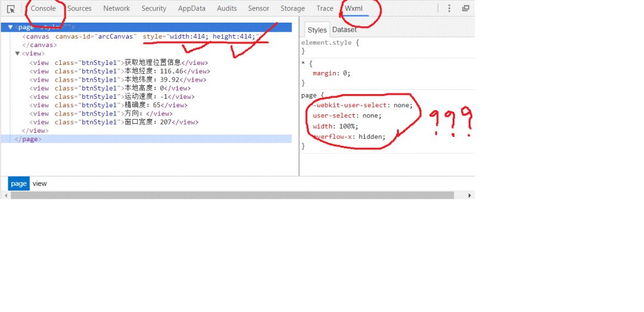Open the Sensor tab
Image resolution: width=644 pixels, height=312 pixels.
(259, 8)
